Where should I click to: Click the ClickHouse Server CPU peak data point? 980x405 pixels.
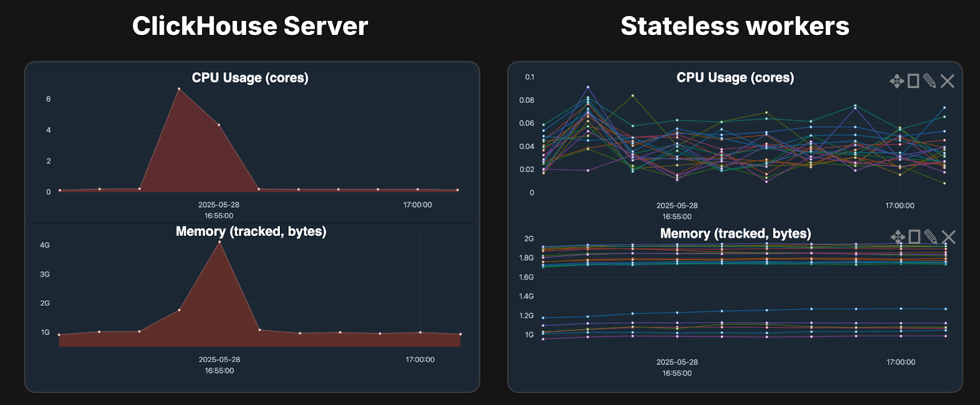(179, 89)
